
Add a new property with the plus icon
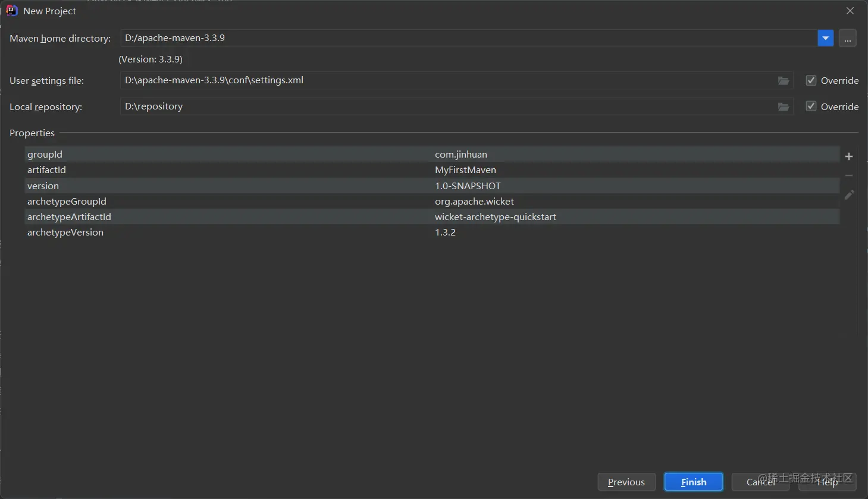click(849, 156)
